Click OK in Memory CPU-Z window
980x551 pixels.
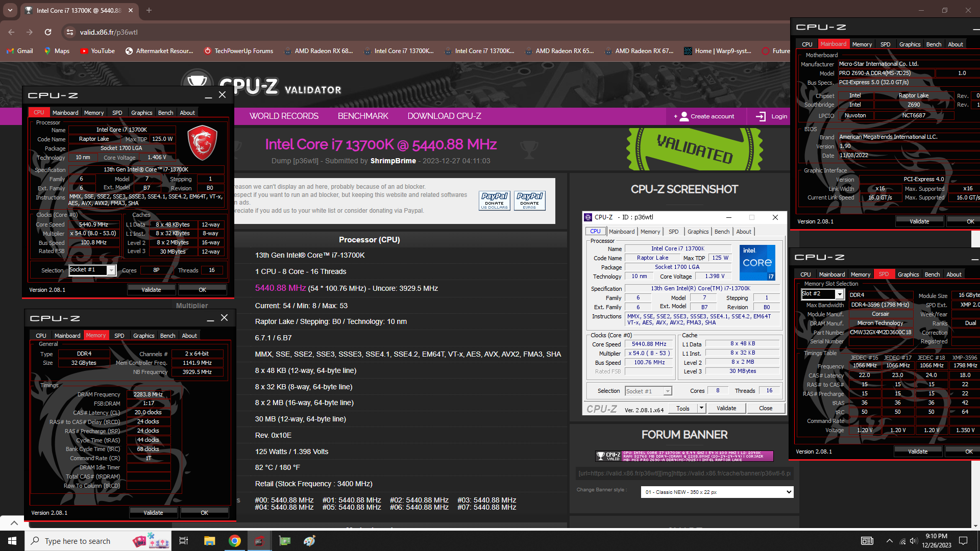tap(204, 512)
